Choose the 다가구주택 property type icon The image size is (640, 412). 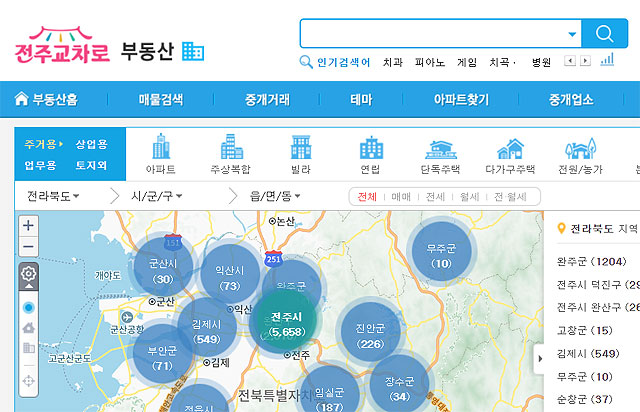pos(510,154)
